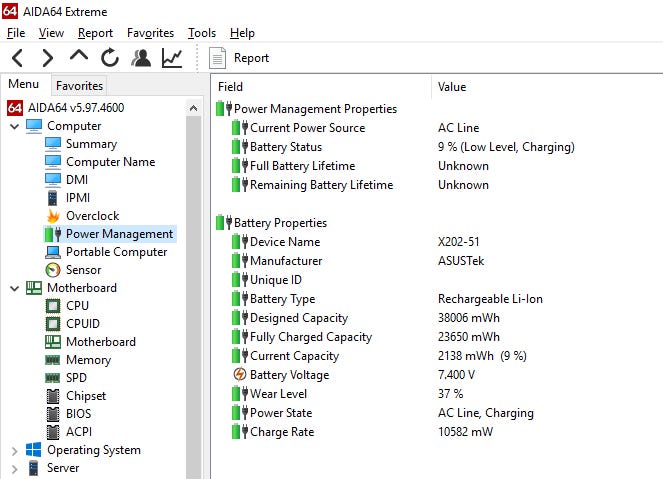663x479 pixels.
Task: Click the Forward navigation arrow
Action: [48, 58]
